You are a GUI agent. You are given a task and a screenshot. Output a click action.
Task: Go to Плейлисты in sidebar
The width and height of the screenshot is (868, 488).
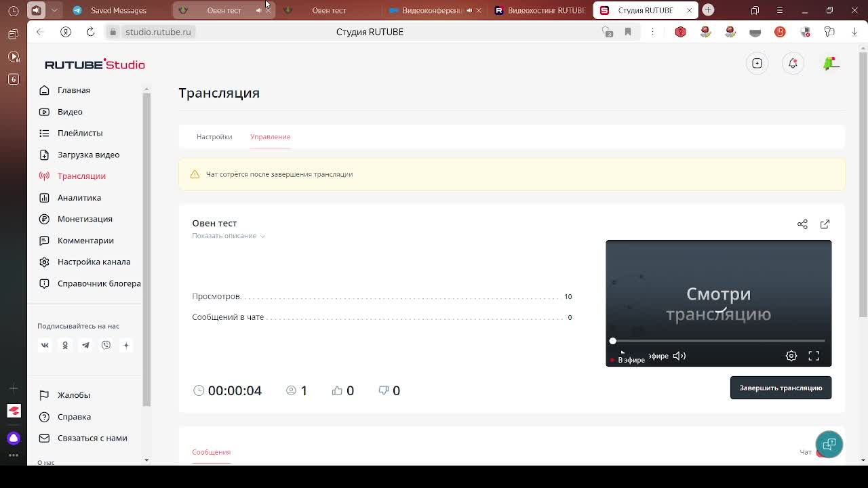tap(80, 133)
